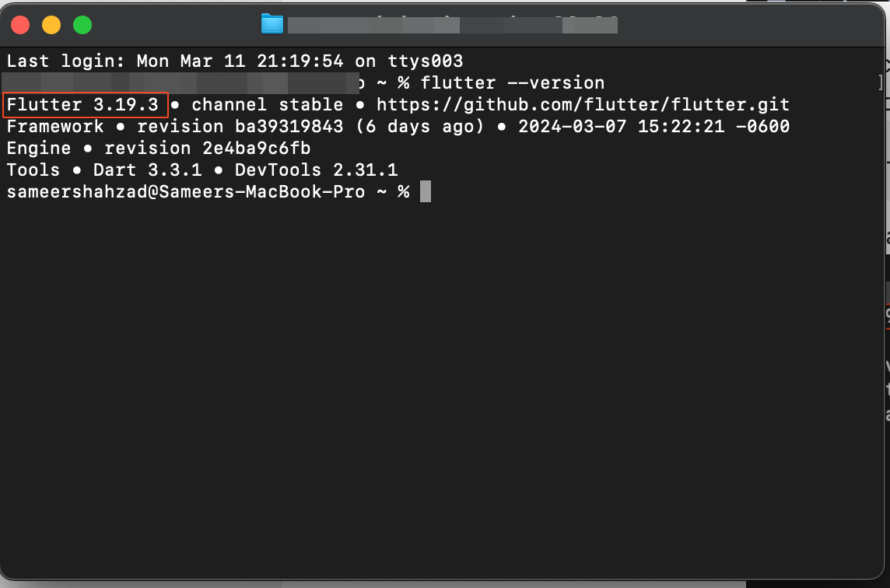Screen dimensions: 890x588
Task: Click the 'Last login' line's ttys003 text
Action: (425, 61)
